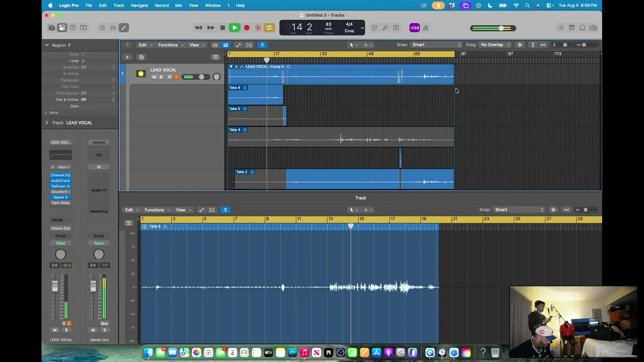Select the Input 1 slot on channel strip

(x=60, y=167)
